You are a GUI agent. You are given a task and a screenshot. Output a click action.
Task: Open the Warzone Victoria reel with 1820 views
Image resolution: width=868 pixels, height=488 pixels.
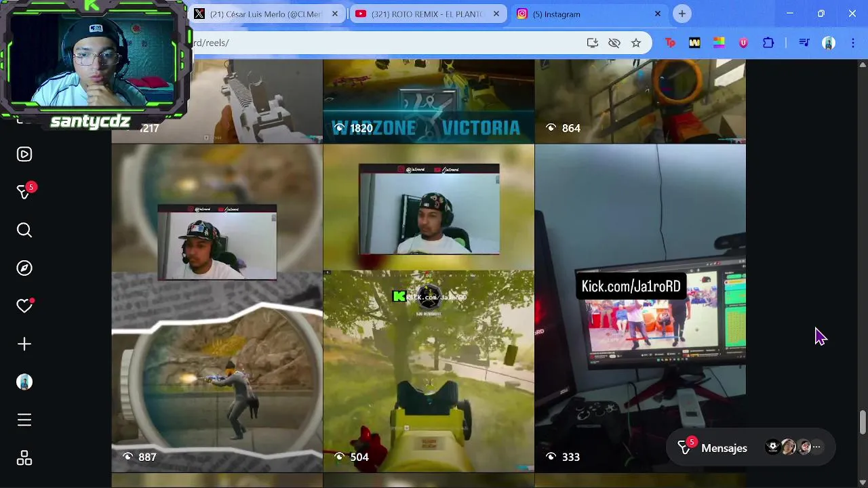[429, 102]
